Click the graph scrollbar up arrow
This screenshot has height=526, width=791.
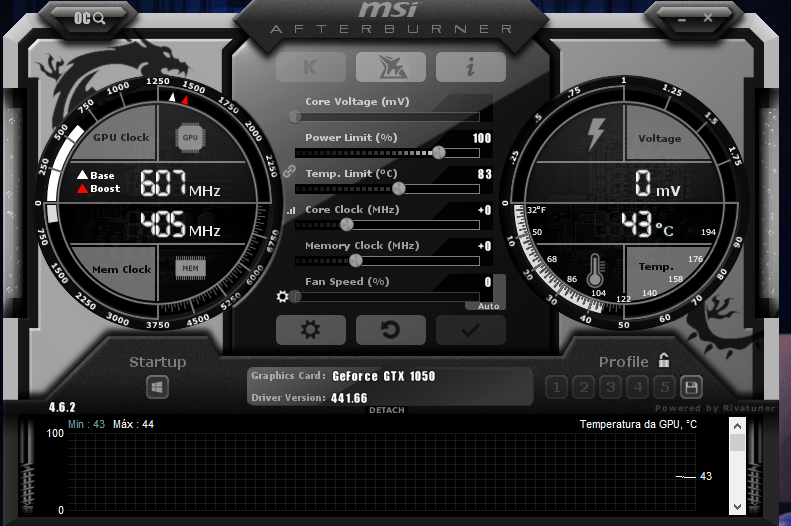coord(737,426)
